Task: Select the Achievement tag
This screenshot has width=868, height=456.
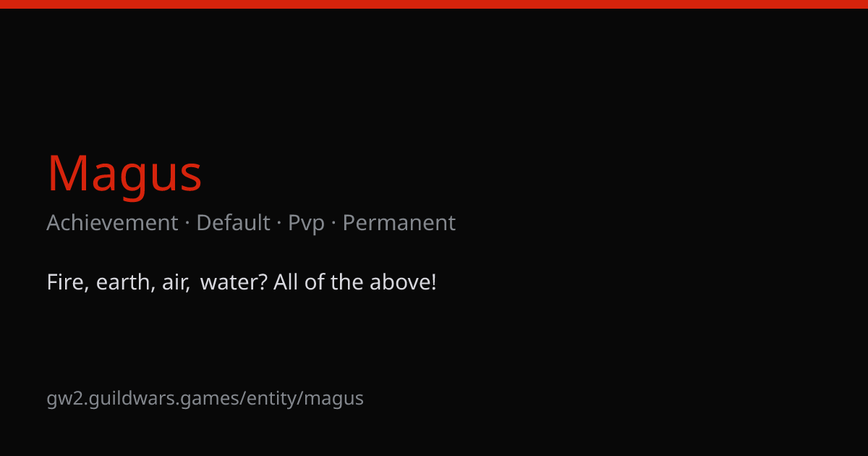Action: pyautogui.click(x=112, y=223)
